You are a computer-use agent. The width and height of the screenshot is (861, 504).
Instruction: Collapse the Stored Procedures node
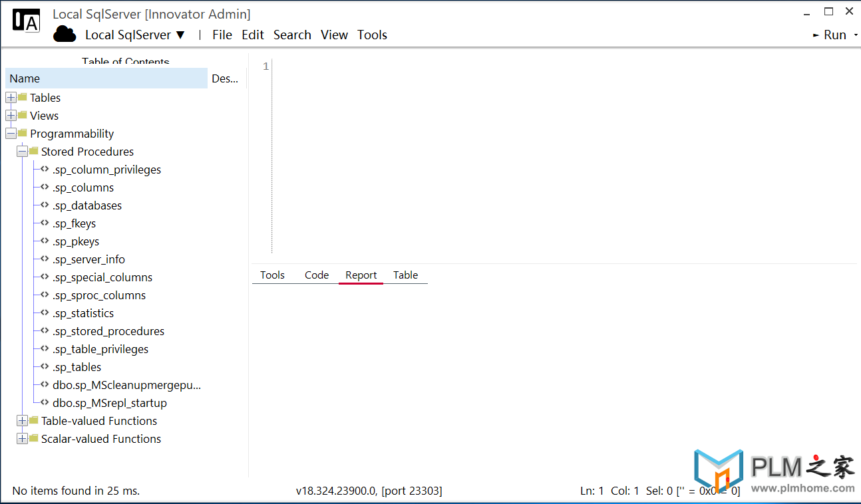[22, 152]
